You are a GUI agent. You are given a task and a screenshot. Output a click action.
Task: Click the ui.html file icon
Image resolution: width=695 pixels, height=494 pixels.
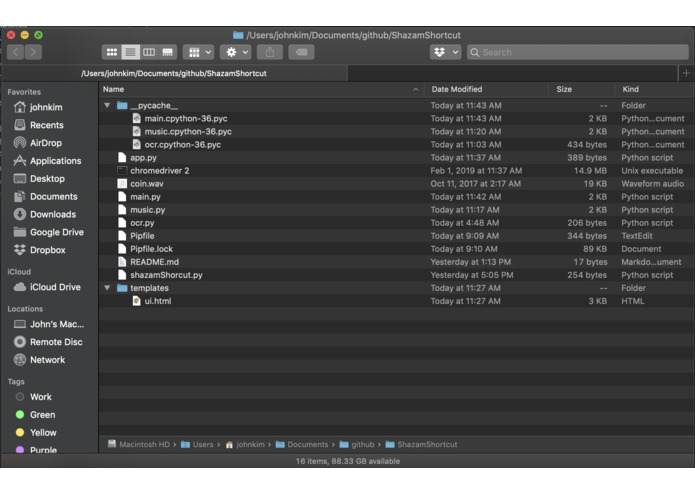point(137,301)
